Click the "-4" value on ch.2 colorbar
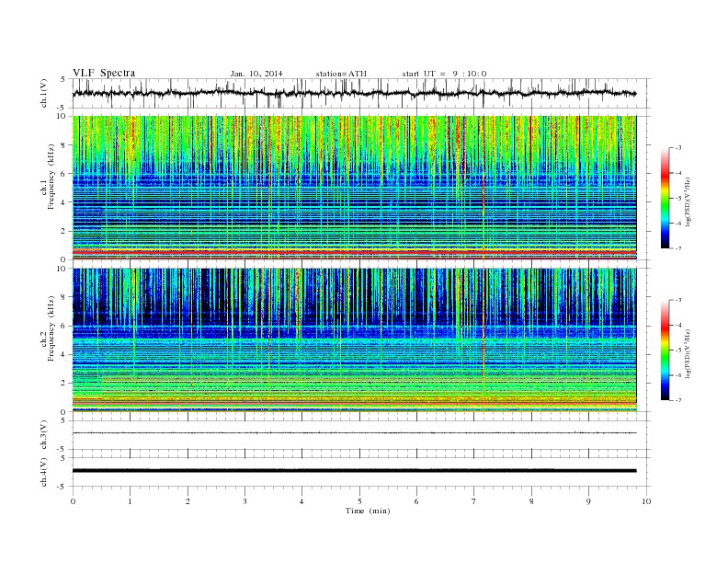 [678, 325]
